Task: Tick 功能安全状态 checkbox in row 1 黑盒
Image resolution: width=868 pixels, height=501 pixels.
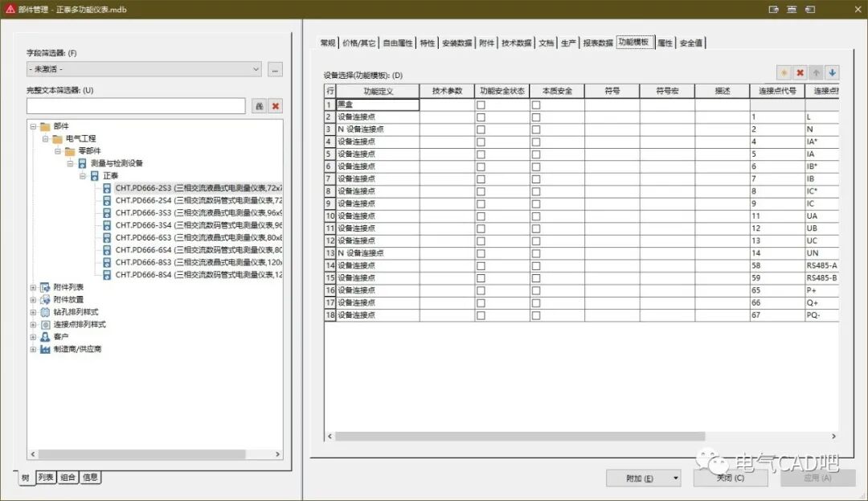Action: [481, 105]
